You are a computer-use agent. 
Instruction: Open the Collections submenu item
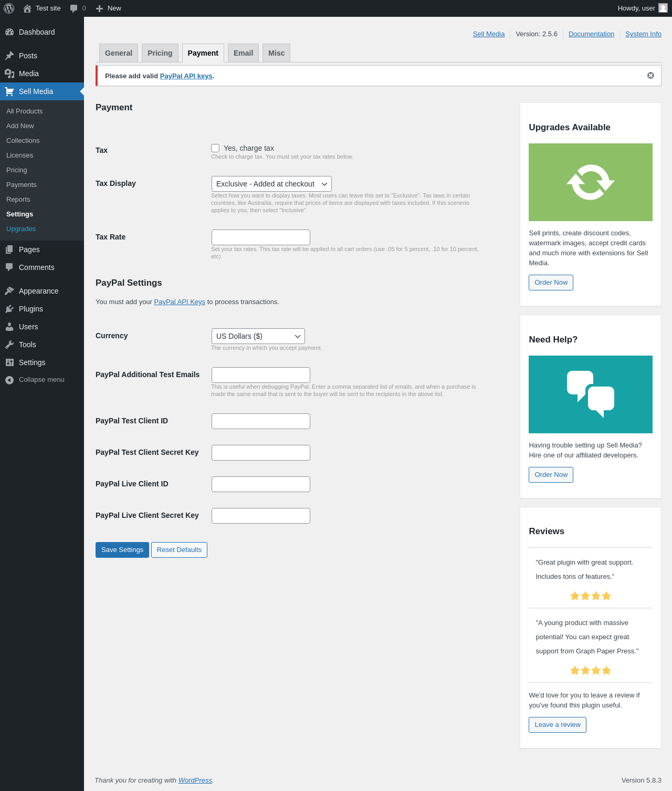23,141
